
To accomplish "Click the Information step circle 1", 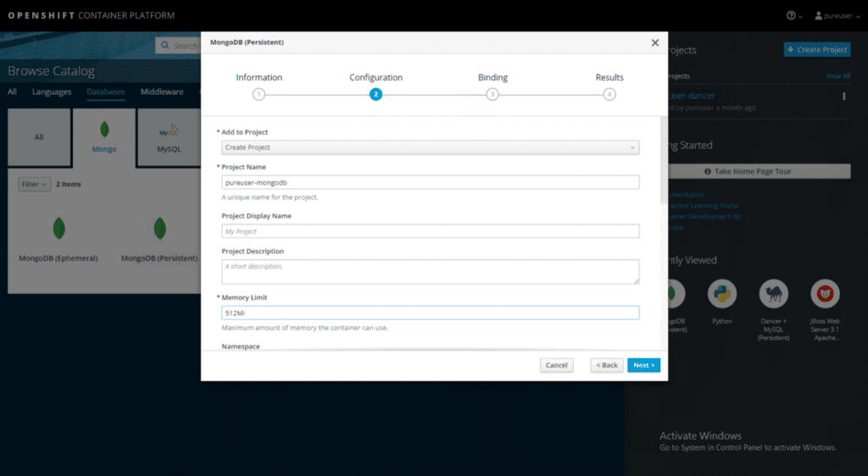I will pyautogui.click(x=259, y=95).
